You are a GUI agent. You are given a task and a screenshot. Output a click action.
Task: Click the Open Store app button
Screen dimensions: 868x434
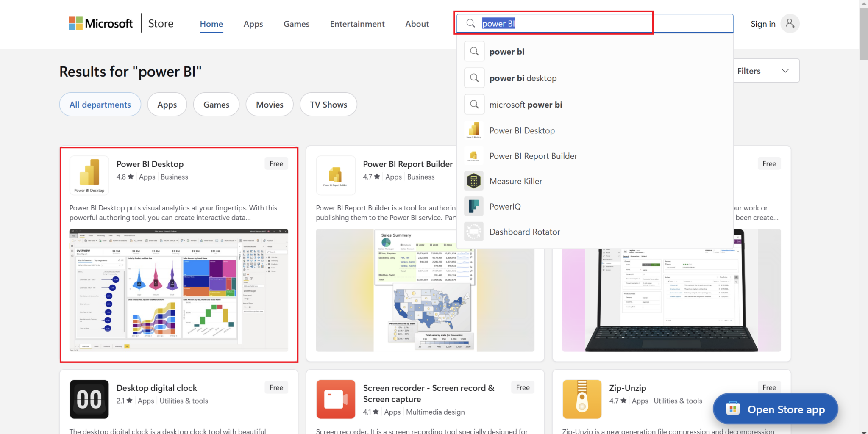(x=775, y=409)
